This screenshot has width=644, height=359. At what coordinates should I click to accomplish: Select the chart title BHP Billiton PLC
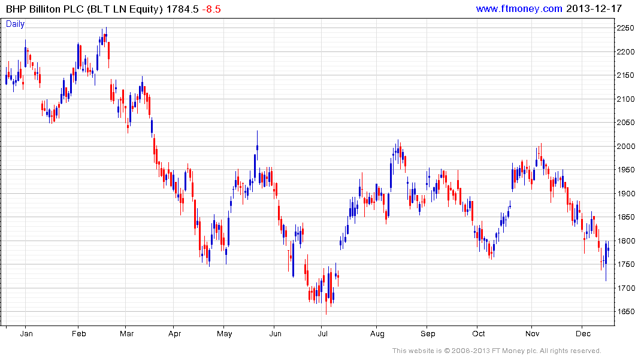coord(45,9)
